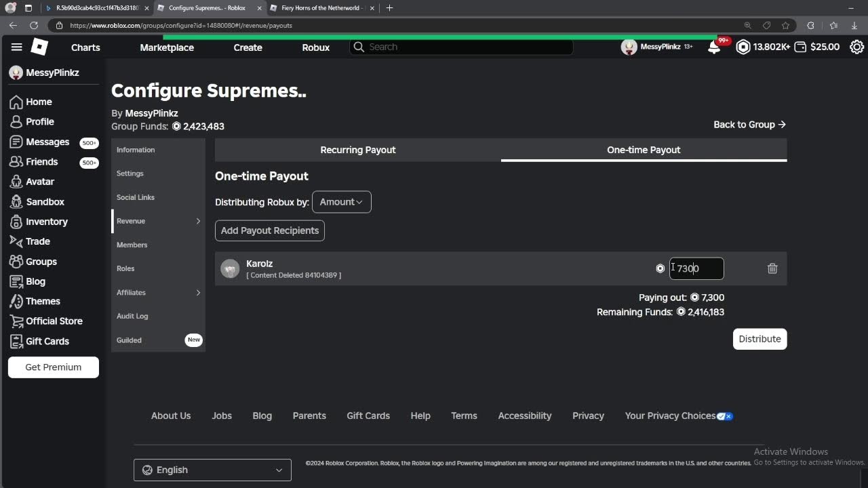Open the hamburger navigation menu

17,47
